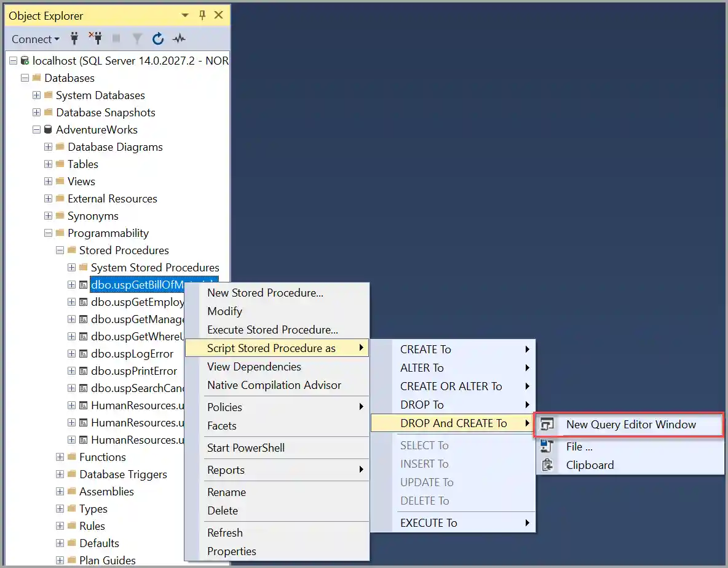Click the stored procedure icon beside dbo.uspLogError
Screen dimensions: 728x568
82,354
